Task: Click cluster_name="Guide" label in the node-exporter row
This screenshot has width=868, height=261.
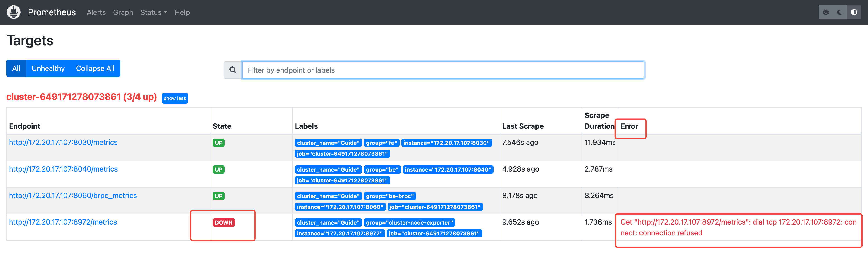Action: [x=328, y=222]
